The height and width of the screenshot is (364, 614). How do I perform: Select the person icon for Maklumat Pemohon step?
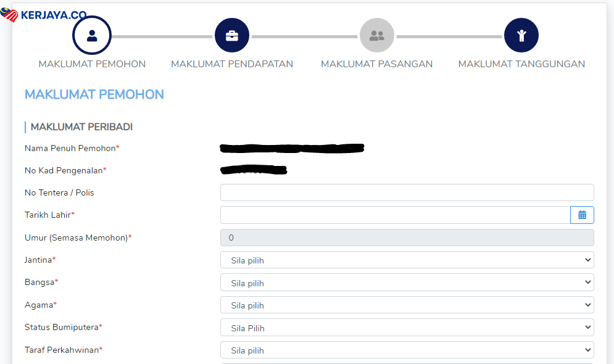[x=91, y=35]
